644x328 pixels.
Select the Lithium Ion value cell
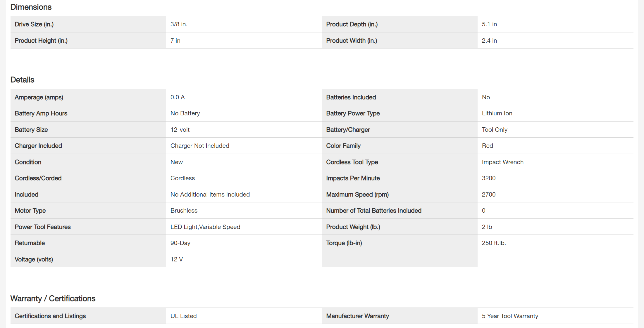pos(497,113)
